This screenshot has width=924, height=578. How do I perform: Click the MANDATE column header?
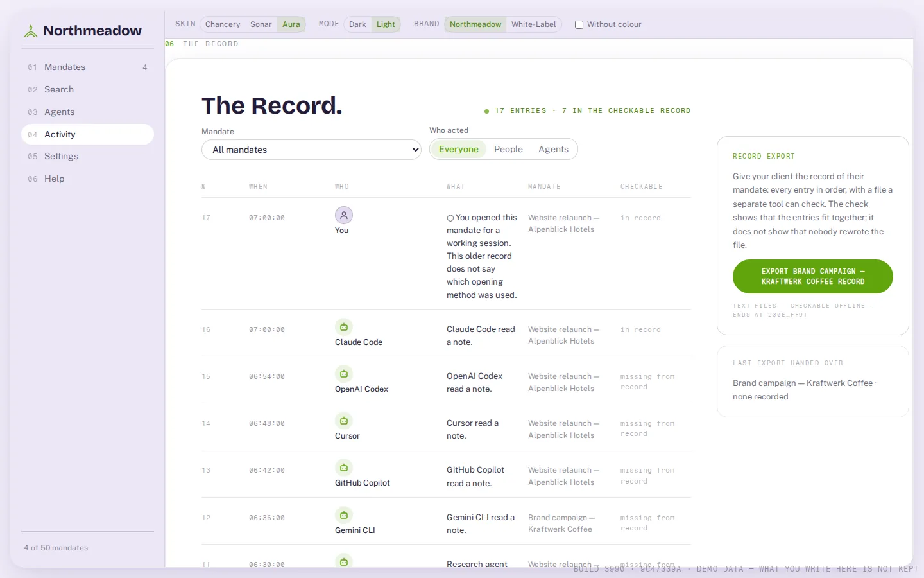[x=544, y=187]
